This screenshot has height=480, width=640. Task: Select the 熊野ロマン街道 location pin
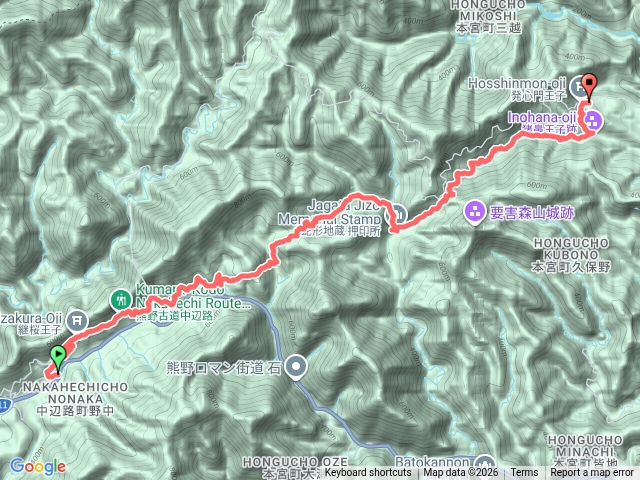pyautogui.click(x=296, y=368)
